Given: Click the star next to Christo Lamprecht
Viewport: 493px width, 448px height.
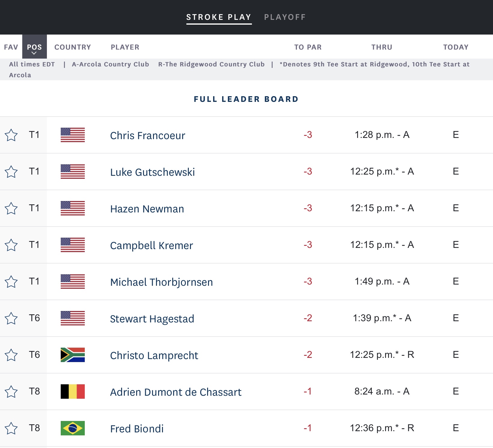Looking at the screenshot, I should click(11, 355).
